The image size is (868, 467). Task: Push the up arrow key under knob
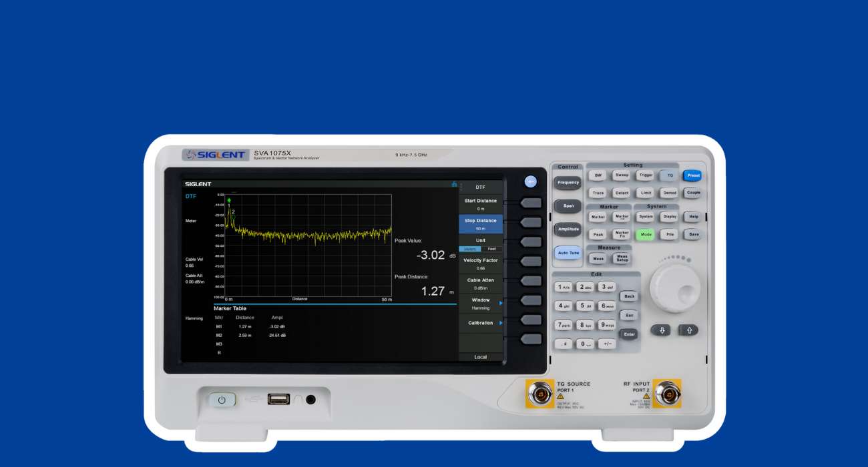(x=688, y=330)
